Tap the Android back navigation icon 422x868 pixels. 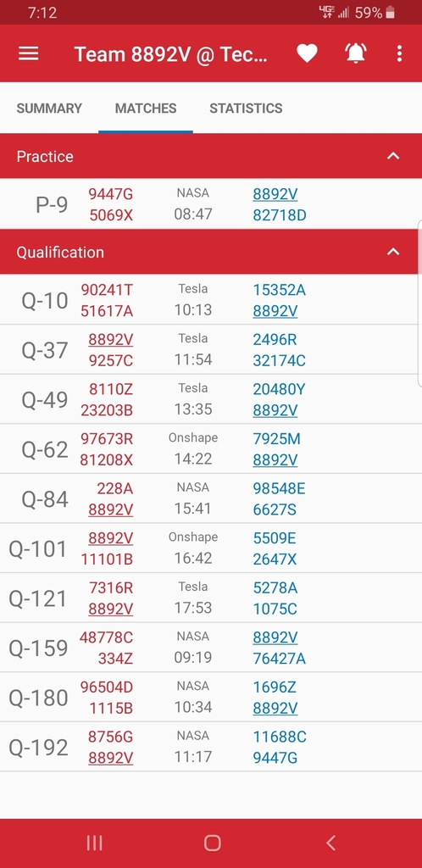[x=330, y=843]
